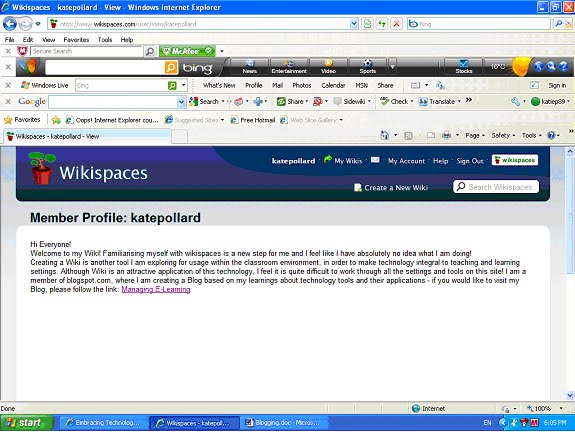Select the Wikispaces - katepollard tab
The image size is (575, 432).
click(x=87, y=136)
